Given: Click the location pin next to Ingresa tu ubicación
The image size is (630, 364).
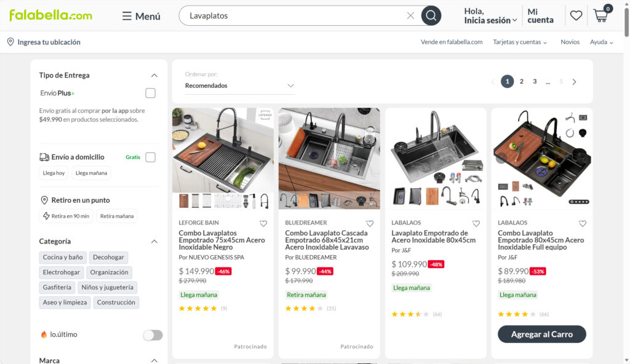Looking at the screenshot, I should (x=10, y=42).
